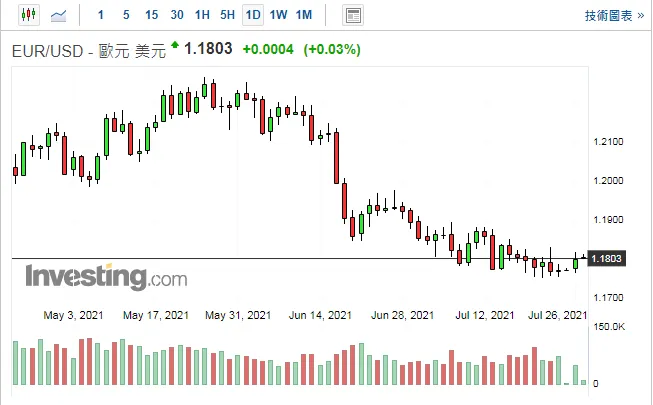The width and height of the screenshot is (653, 405).
Task: Choose the 15 minute interval
Action: (152, 15)
